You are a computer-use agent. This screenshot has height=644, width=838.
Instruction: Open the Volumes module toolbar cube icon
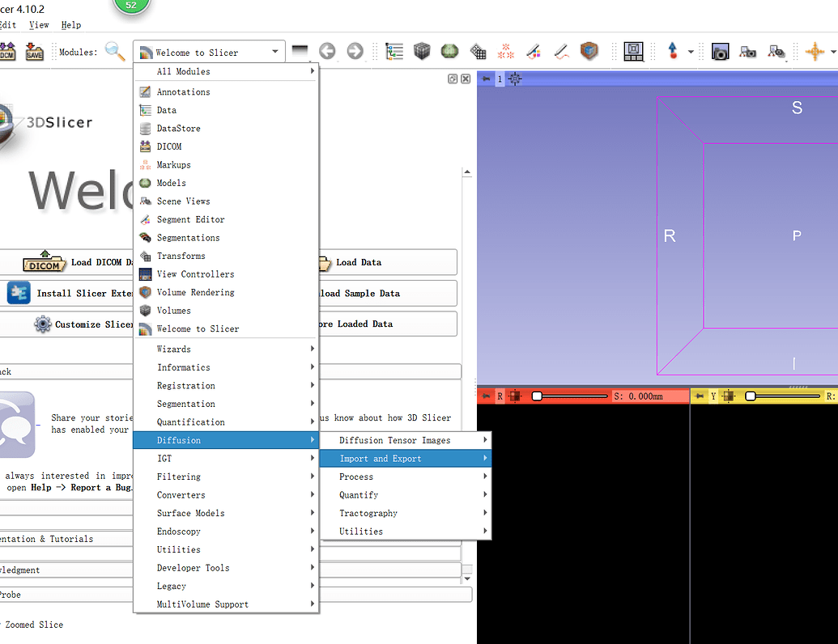[x=422, y=51]
